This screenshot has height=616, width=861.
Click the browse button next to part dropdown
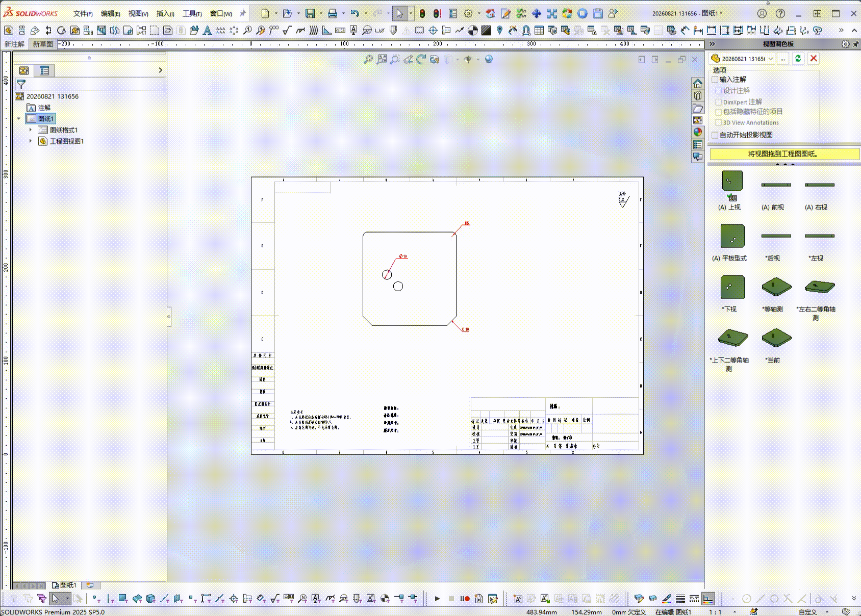pyautogui.click(x=782, y=59)
